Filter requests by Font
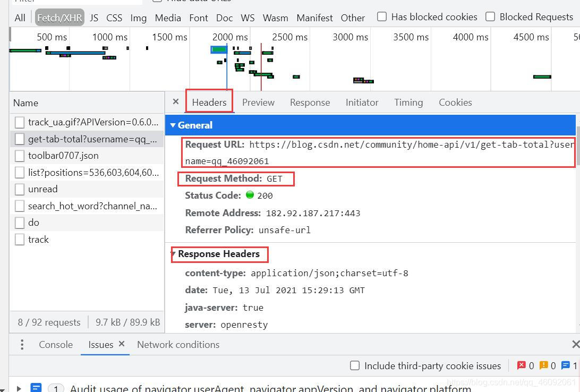The image size is (580, 392). point(199,18)
